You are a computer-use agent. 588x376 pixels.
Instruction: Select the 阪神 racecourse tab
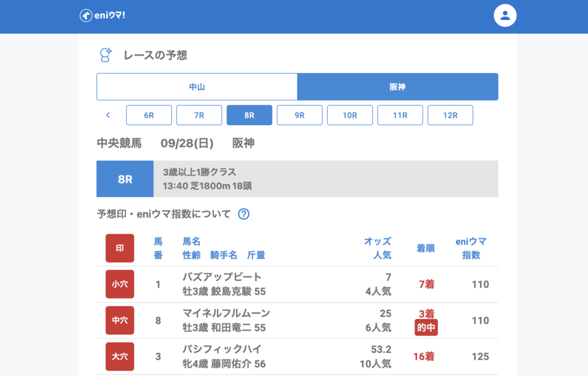click(397, 87)
